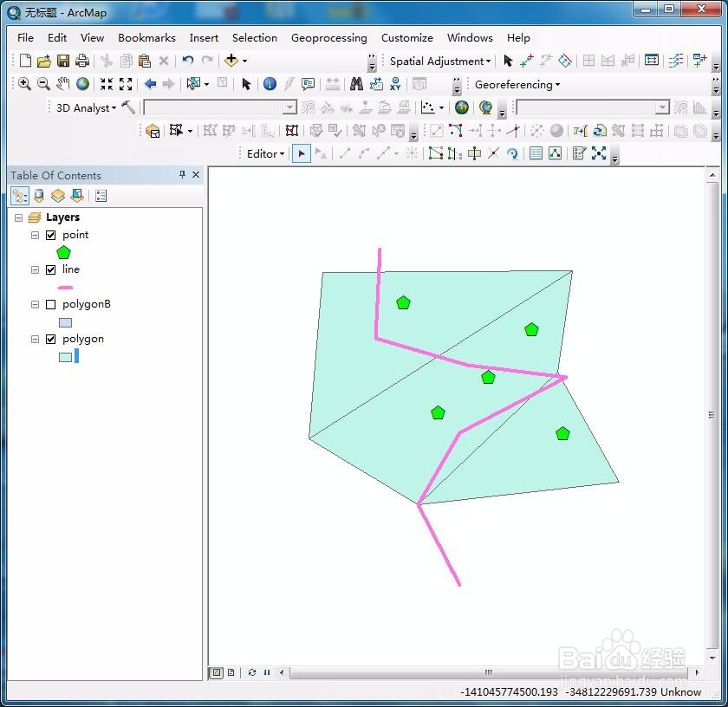Uncheck the line layer checkbox
Screen dimensions: 728x707
[50, 269]
